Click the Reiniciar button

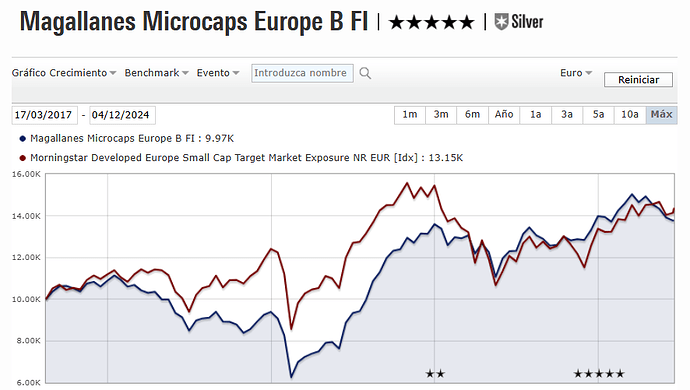639,80
